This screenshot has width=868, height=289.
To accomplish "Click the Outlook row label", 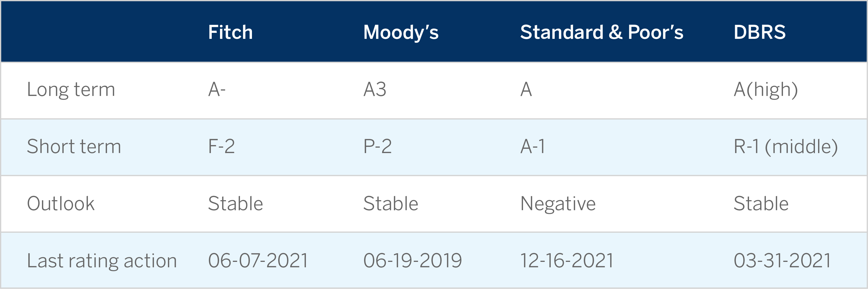I will tap(61, 204).
